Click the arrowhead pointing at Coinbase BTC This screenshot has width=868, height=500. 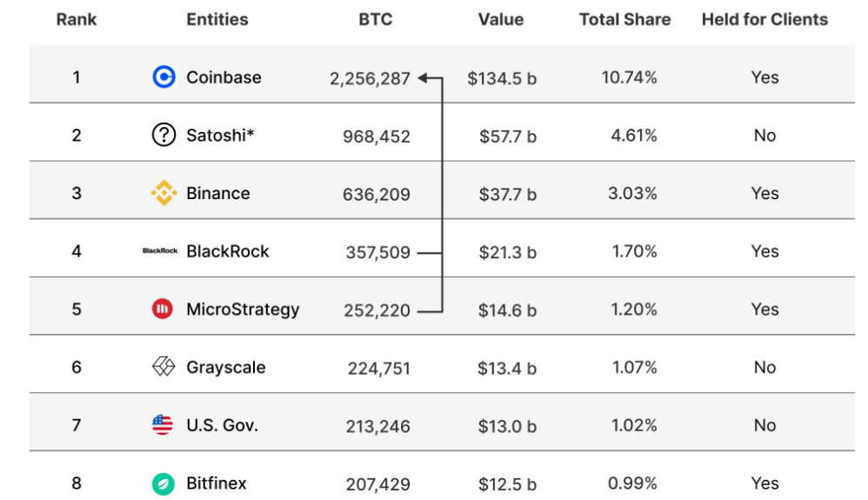pos(423,78)
